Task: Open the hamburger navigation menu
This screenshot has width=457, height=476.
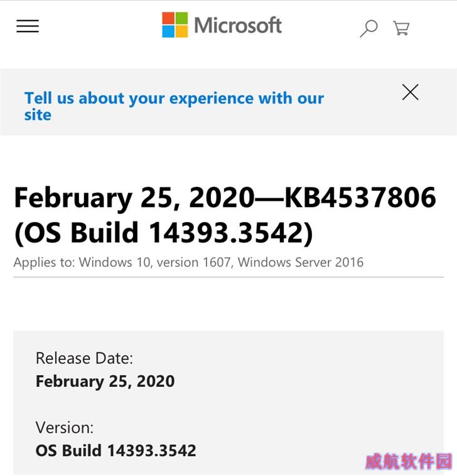Action: pyautogui.click(x=28, y=26)
